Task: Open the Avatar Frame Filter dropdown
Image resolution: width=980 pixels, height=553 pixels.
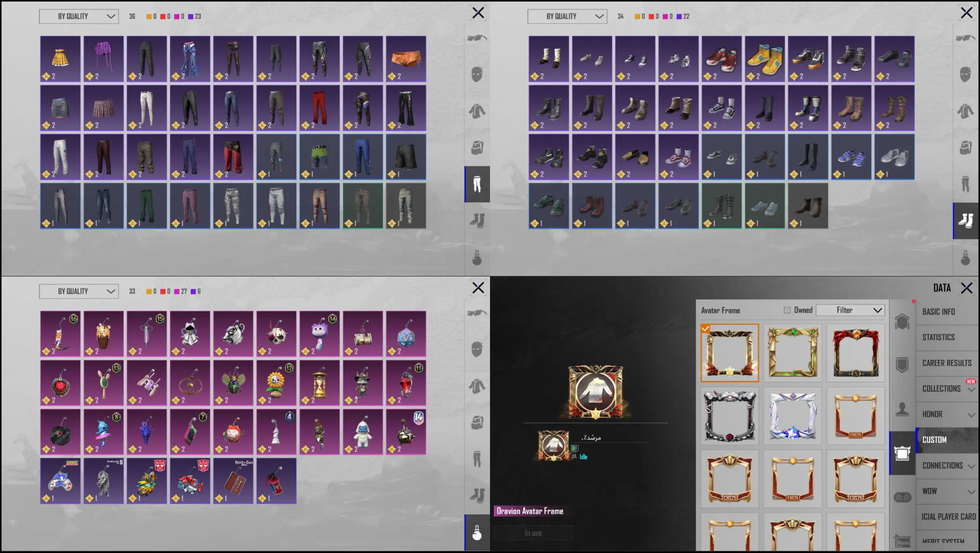Action: (x=851, y=310)
